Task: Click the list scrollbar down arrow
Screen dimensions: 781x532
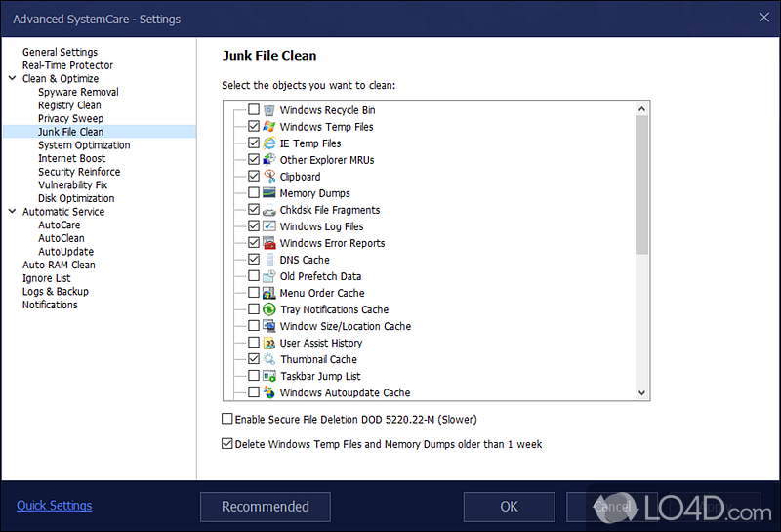Action: coord(641,392)
